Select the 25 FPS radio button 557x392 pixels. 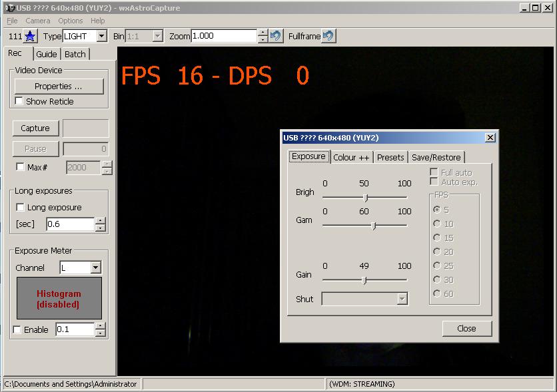[x=437, y=266]
